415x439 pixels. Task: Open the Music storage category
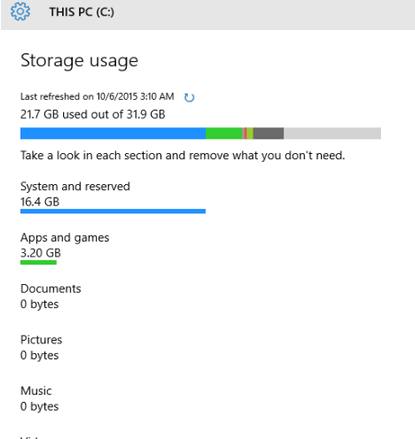(39, 398)
